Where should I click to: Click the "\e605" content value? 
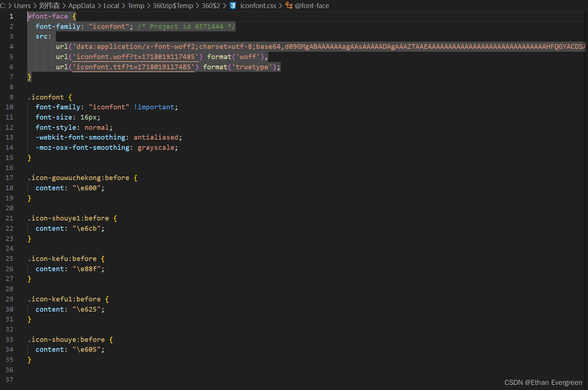(86, 350)
